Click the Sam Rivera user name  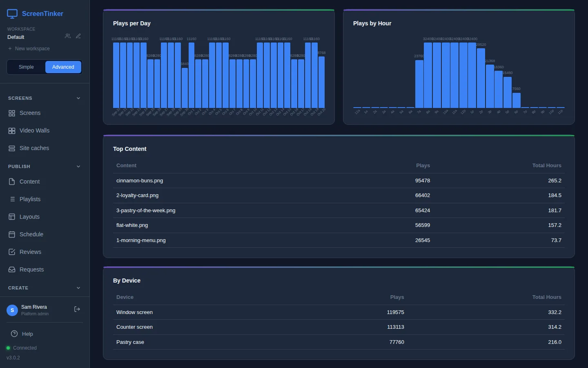34,307
